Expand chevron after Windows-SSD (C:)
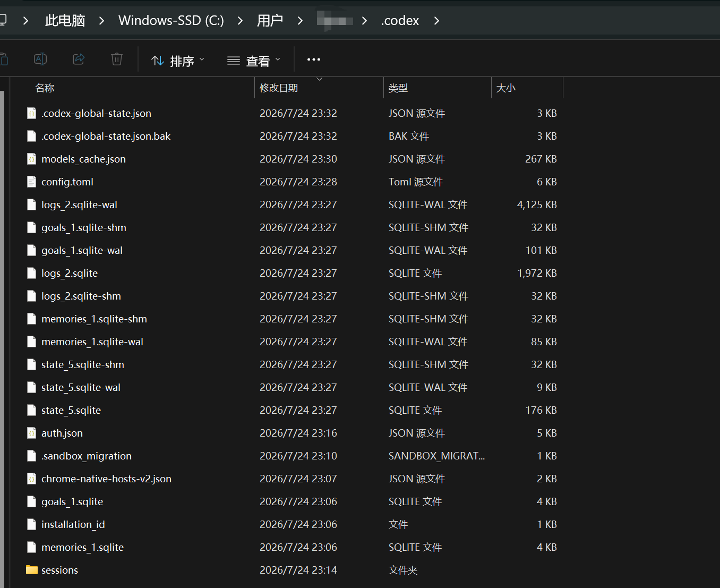 pos(240,21)
